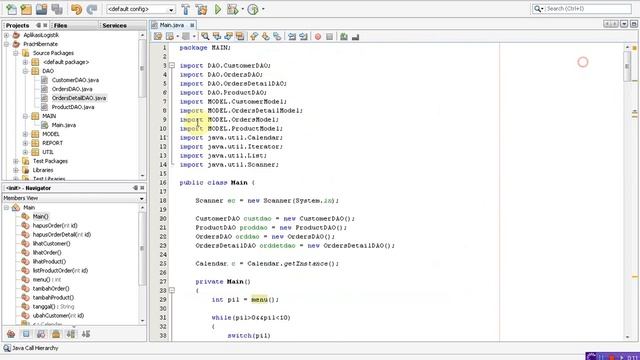Select Main.java under MAIN package
This screenshot has width=640, height=360.
[64, 125]
